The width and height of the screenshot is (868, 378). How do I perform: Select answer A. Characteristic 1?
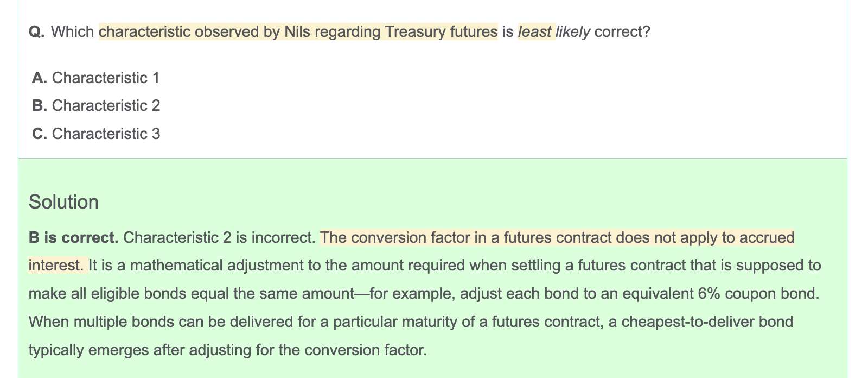(x=96, y=78)
